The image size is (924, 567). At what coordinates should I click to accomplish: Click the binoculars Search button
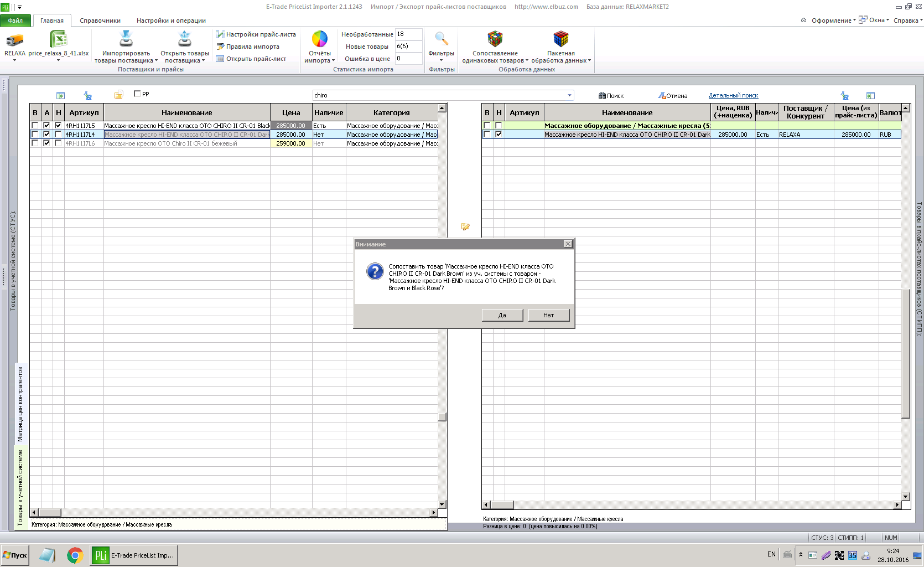[611, 96]
